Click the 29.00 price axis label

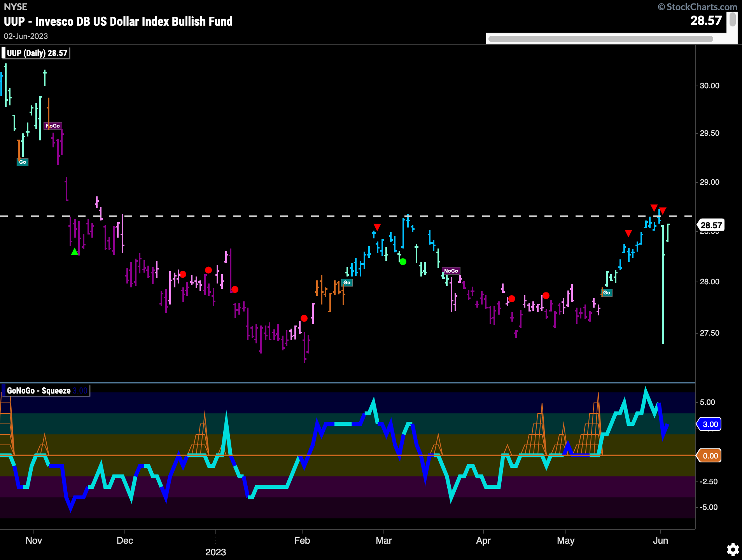(x=709, y=182)
